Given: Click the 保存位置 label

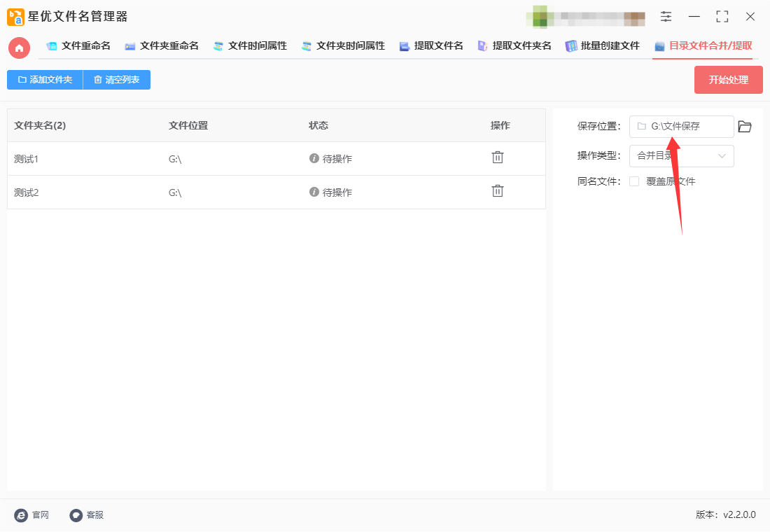Looking at the screenshot, I should [x=598, y=126].
